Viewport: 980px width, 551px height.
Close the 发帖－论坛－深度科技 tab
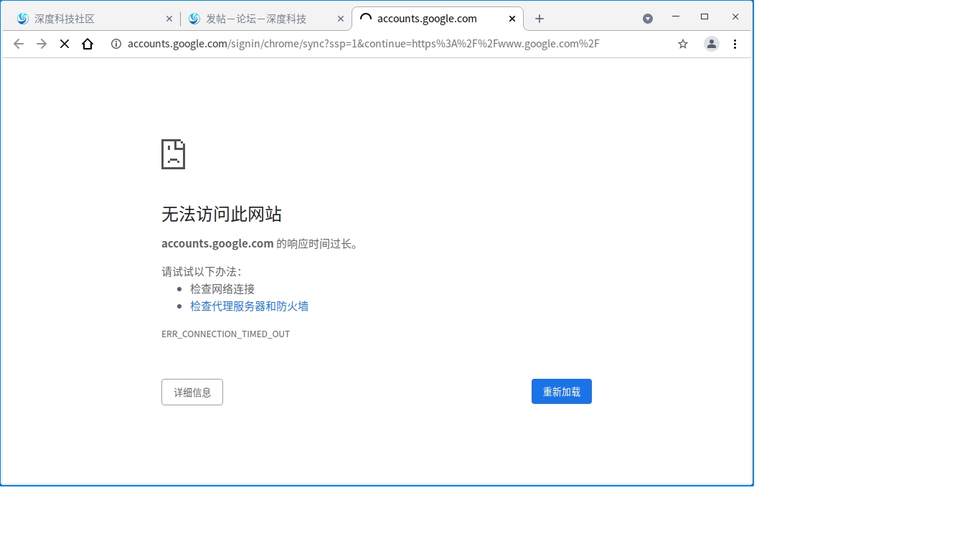tap(340, 19)
